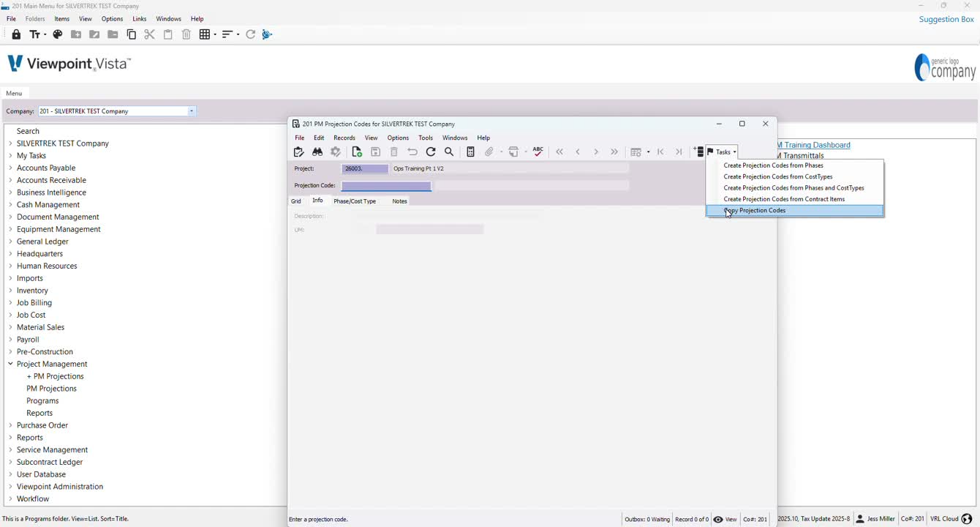Expand the Purchase Order tree node
Viewport: 980px width, 527px height.
pos(10,425)
